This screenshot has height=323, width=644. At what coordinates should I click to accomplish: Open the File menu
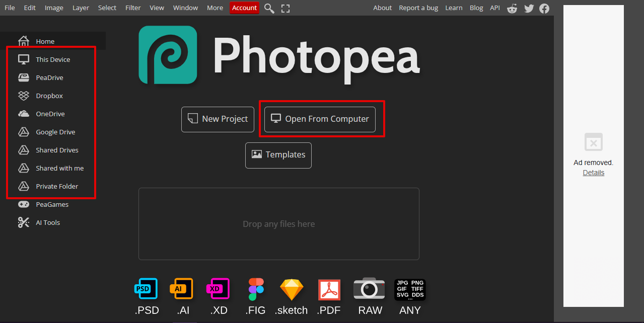pos(10,8)
